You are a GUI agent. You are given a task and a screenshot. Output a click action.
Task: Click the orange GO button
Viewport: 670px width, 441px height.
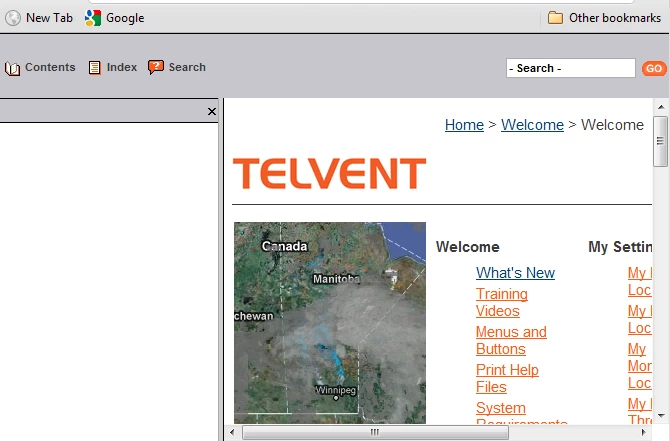click(654, 68)
